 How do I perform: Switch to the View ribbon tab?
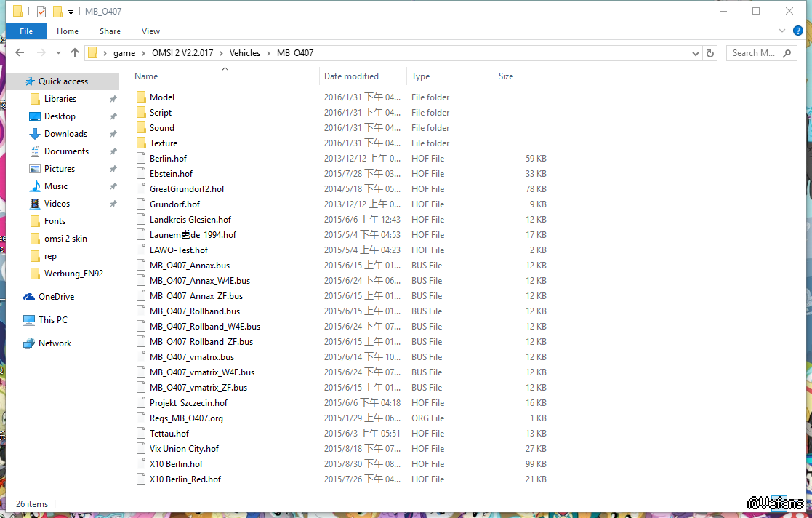pyautogui.click(x=150, y=31)
